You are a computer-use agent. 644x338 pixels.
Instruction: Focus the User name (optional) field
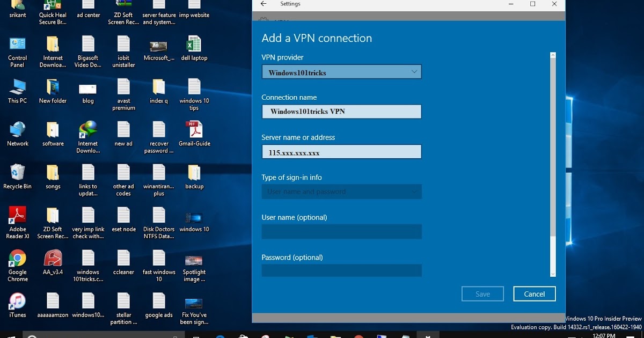click(341, 232)
